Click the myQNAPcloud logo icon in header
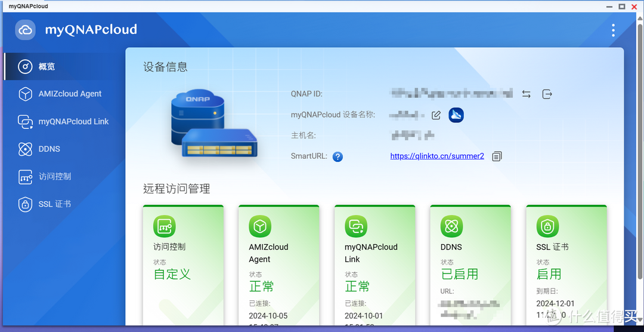This screenshot has width=644, height=332. point(26,30)
